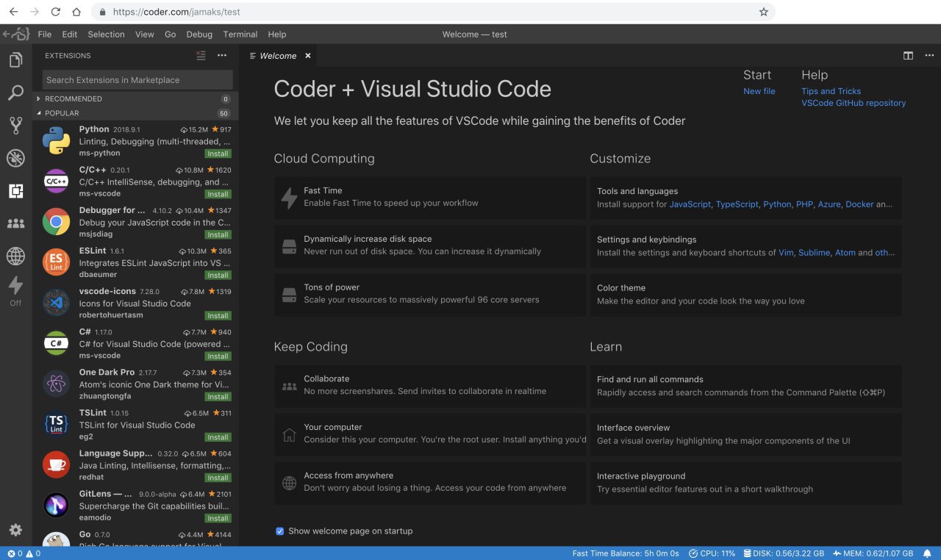Click the TSLint extension logo
Screen dimensions: 941x560
[56, 423]
